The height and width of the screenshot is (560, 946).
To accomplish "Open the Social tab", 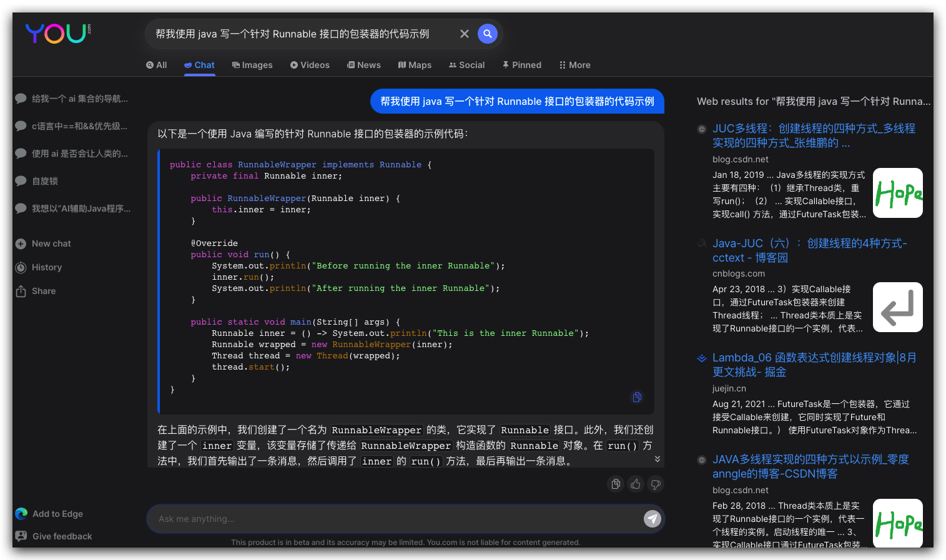I will pos(466,65).
